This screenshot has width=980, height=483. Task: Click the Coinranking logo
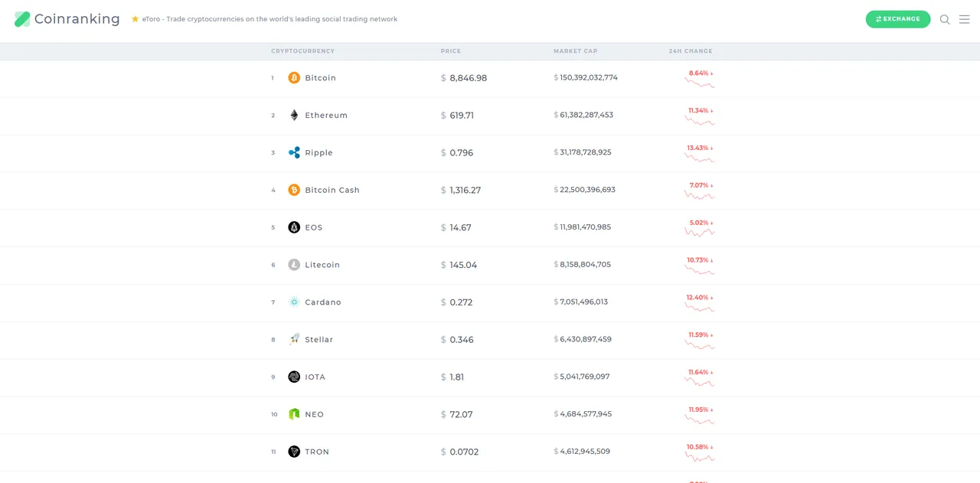[67, 19]
